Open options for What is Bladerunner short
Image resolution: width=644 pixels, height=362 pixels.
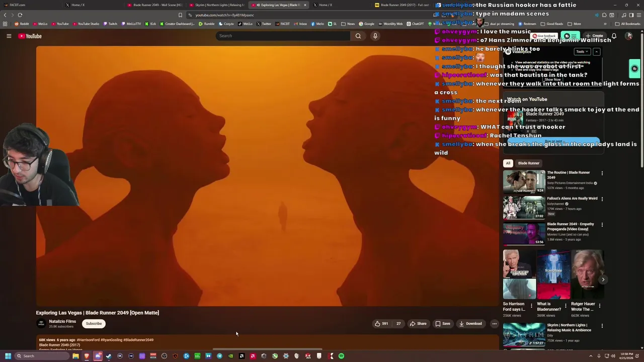565,305
